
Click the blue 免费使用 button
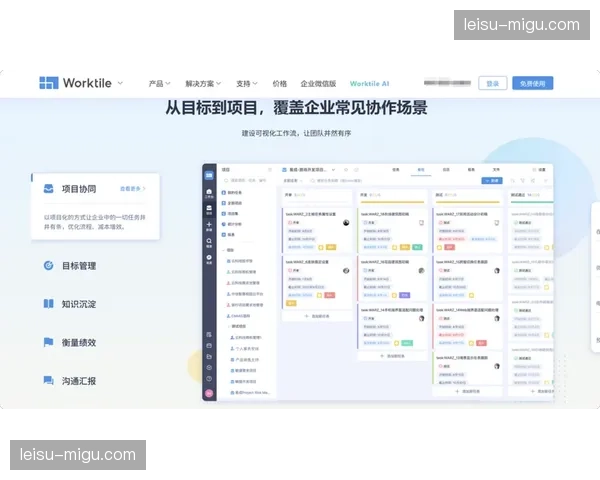[532, 83]
